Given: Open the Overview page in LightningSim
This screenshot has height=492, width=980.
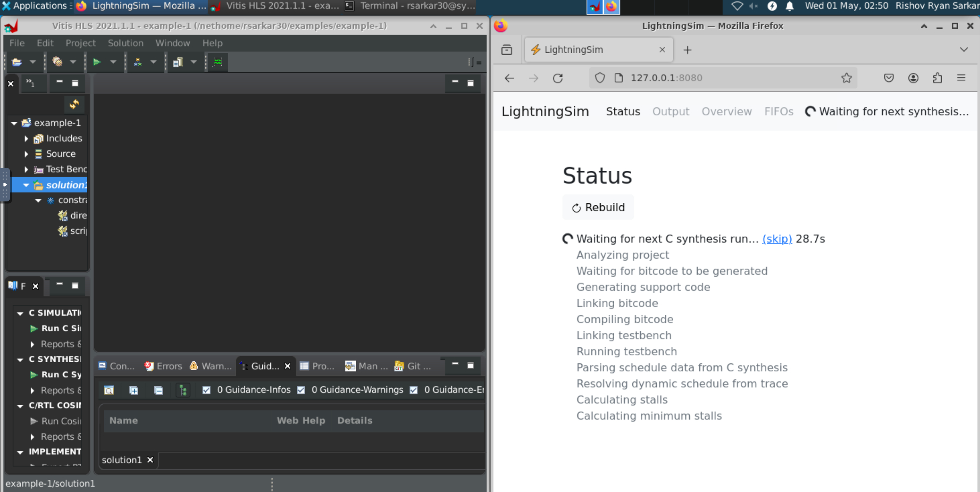Looking at the screenshot, I should click(726, 111).
